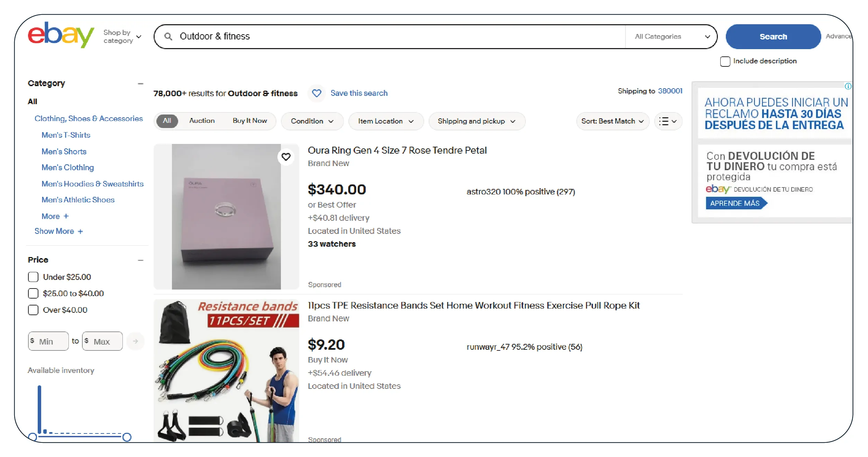This screenshot has width=868, height=457.
Task: Click the eBay logo
Action: 61,35
